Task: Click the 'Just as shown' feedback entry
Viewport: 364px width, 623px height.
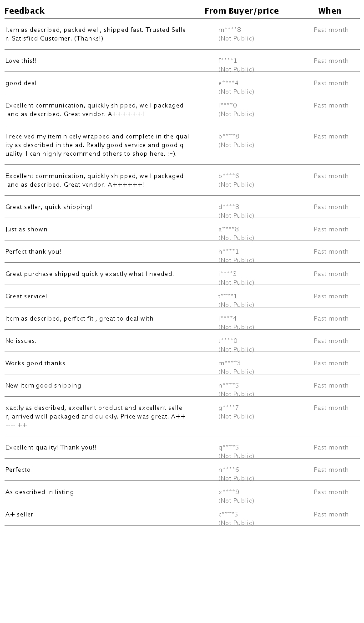Action: (x=26, y=230)
